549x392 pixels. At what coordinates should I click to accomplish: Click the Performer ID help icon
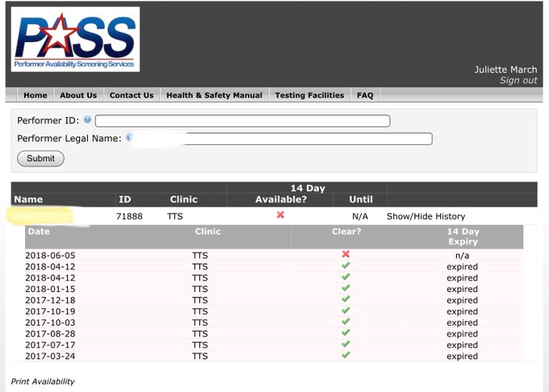tap(87, 119)
